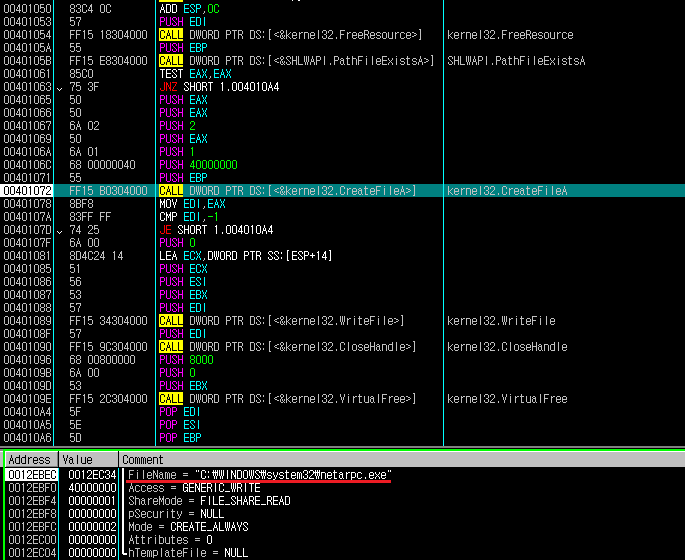Select the CALL kernel32.CloseHandle instruction

[287, 347]
